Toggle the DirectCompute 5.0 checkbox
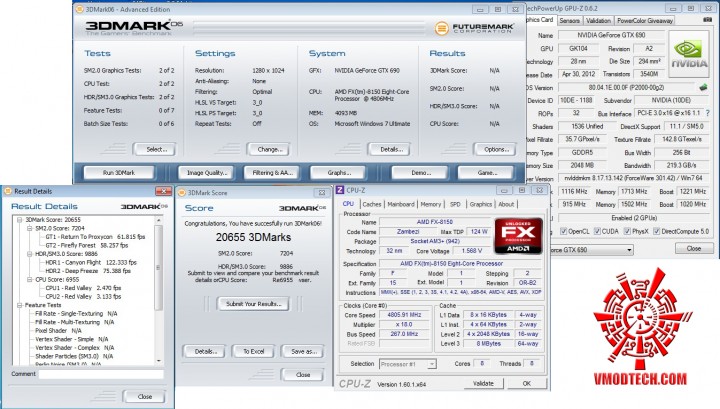Viewport: 720px width, 409px height. coord(657,231)
